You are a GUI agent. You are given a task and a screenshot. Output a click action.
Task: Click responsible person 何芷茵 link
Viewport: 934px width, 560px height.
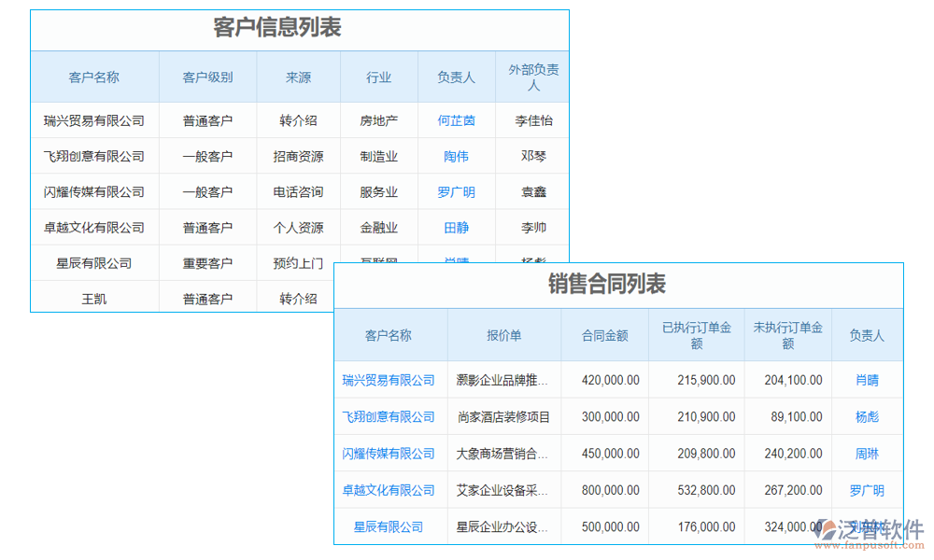455,120
